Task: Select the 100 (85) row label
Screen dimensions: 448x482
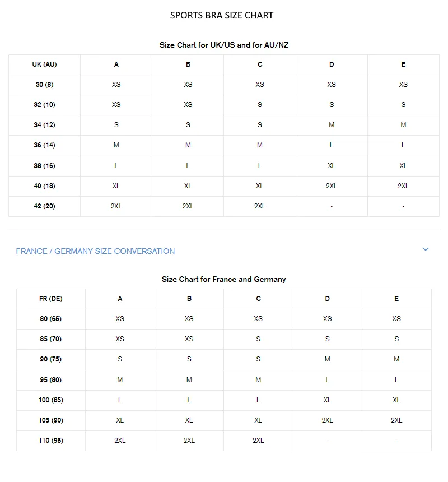Action: click(x=50, y=400)
